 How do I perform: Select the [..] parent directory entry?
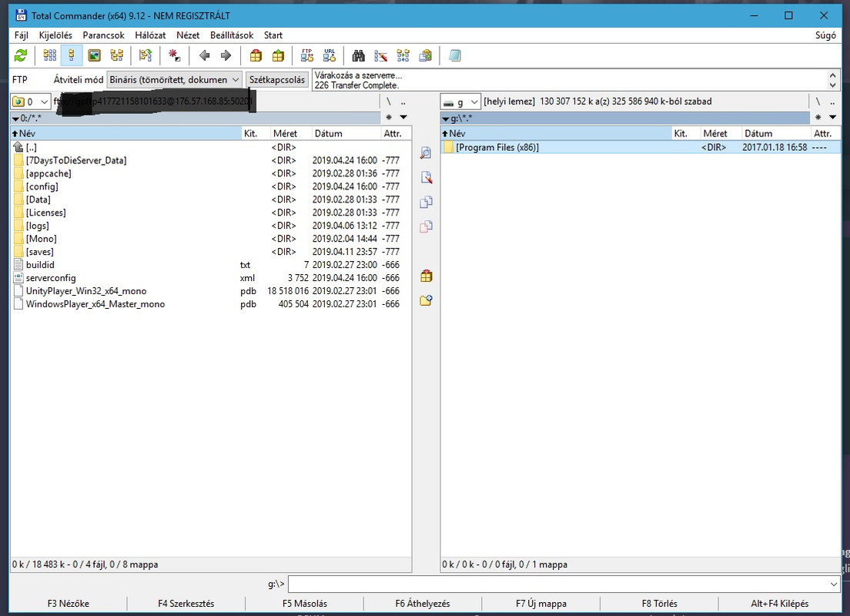[31, 148]
